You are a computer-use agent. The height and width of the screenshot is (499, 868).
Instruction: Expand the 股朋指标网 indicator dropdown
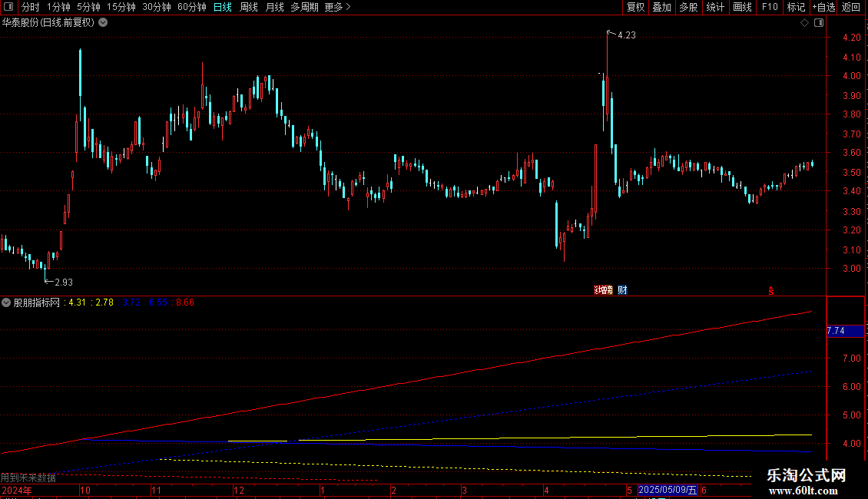(x=6, y=302)
